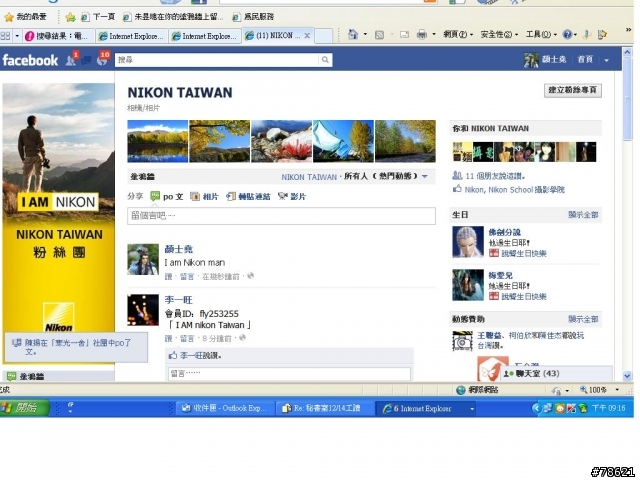Click the IE Feeds toolbar icon
The image size is (640, 480).
379,35
